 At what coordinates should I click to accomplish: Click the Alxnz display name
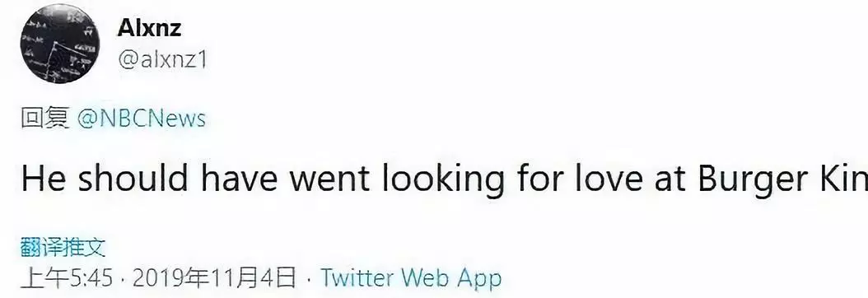pos(149,28)
